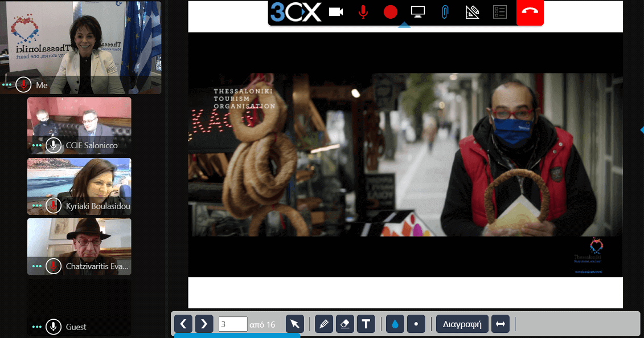The width and height of the screenshot is (644, 338).
Task: Click the slide number input field
Action: (x=232, y=324)
